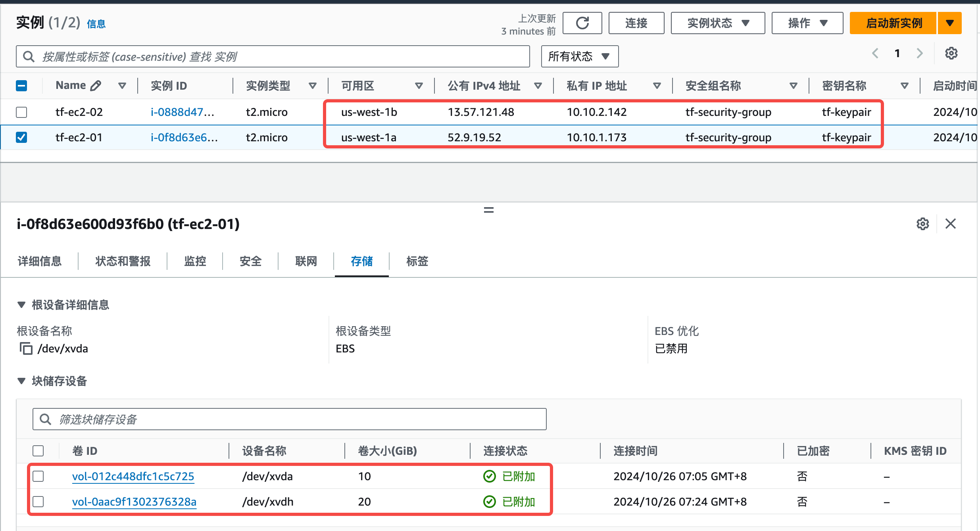The image size is (980, 531).
Task: Click the Name column edit pencil icon
Action: 96,85
